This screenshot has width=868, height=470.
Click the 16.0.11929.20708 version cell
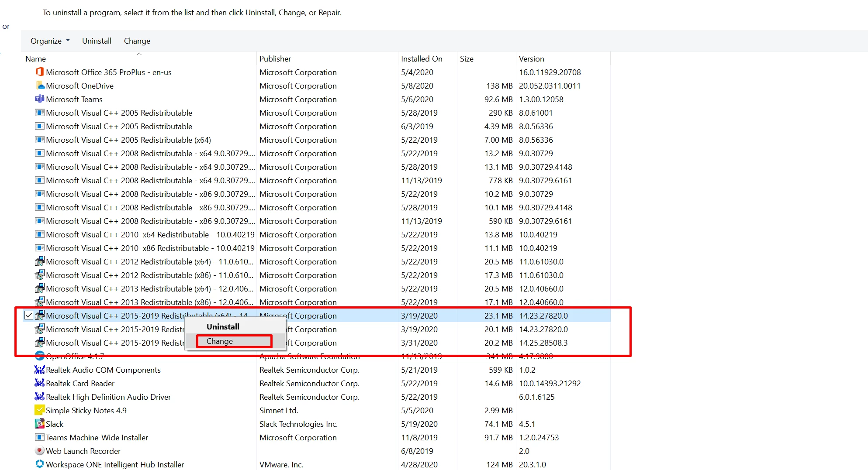[550, 72]
